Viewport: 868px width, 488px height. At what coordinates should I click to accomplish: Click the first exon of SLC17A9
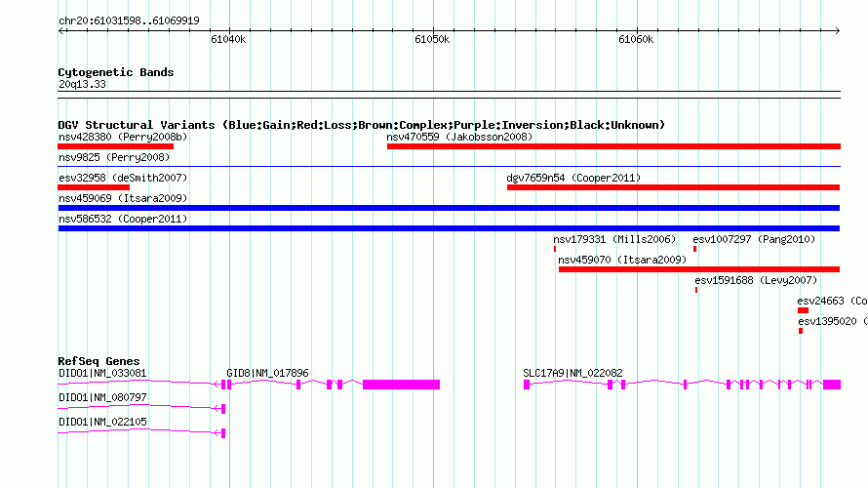point(527,385)
